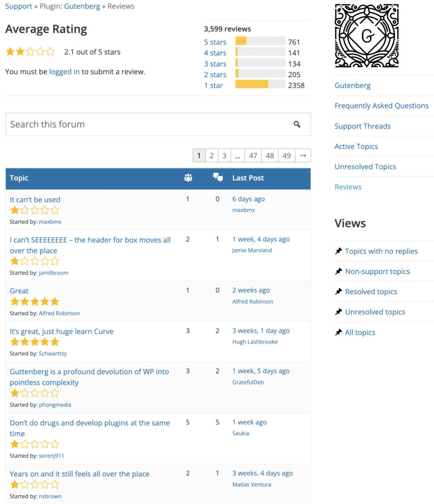Click the logged in link to sign in
Image resolution: width=434 pixels, height=504 pixels.
pyautogui.click(x=64, y=71)
